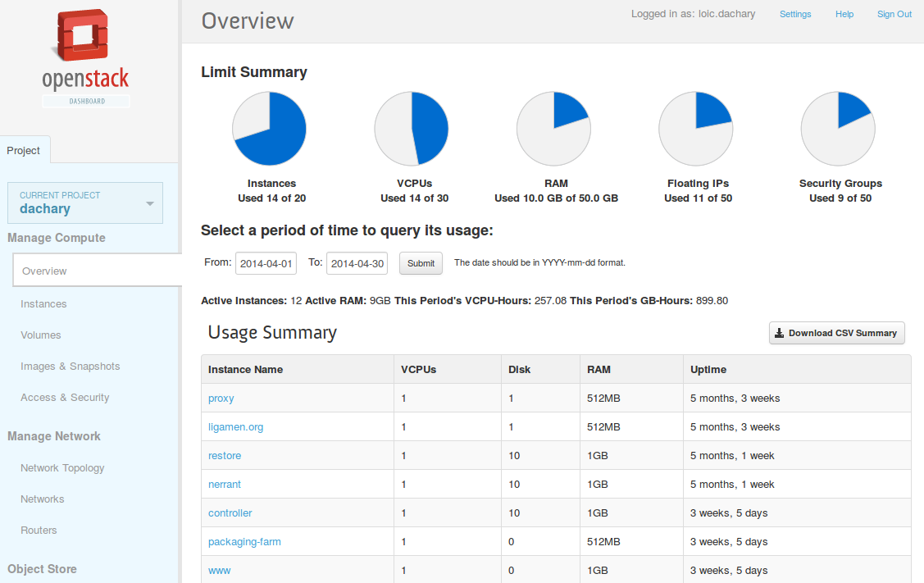
Task: Open the Settings link
Action: coord(795,14)
